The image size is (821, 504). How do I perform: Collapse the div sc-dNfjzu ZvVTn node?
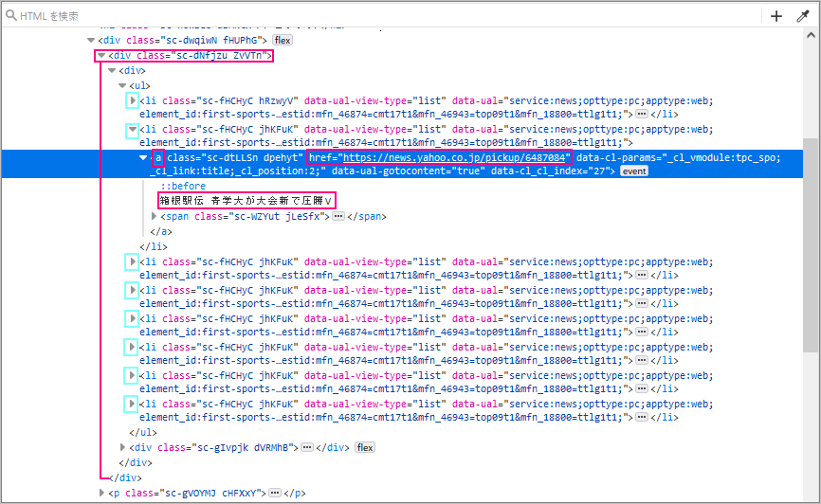(100, 56)
